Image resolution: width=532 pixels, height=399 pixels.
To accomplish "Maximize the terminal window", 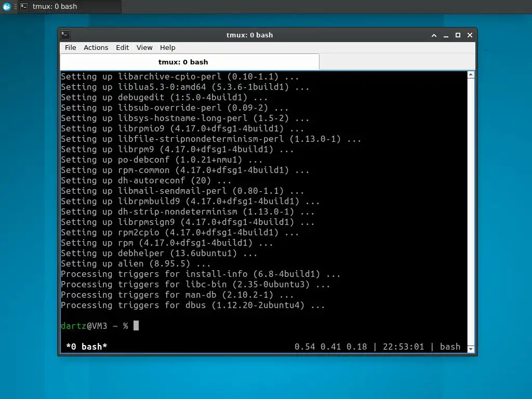I will (458, 35).
